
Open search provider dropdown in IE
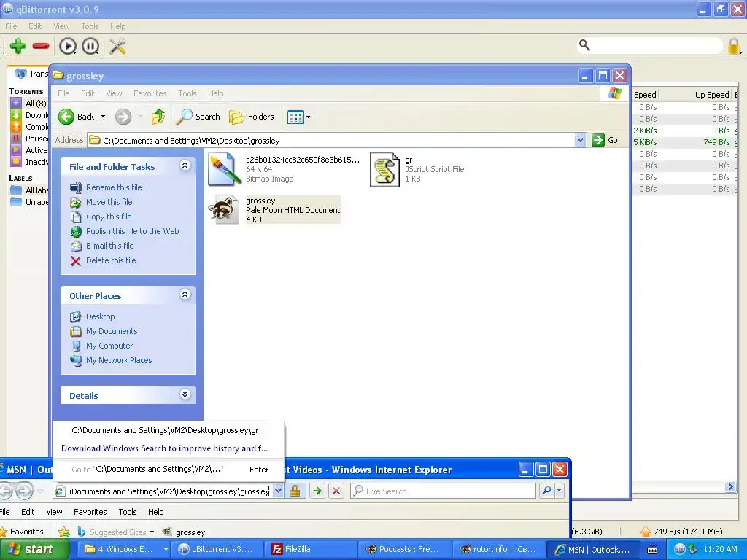(x=560, y=491)
